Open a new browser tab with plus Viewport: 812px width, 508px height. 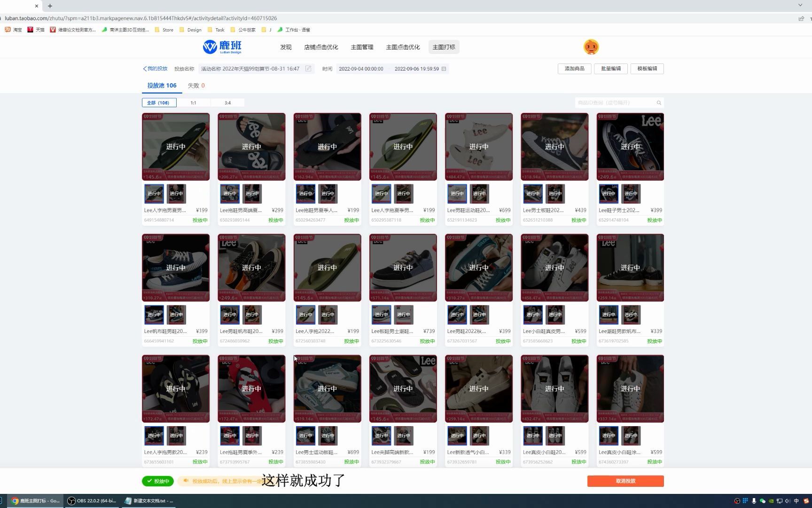point(50,6)
